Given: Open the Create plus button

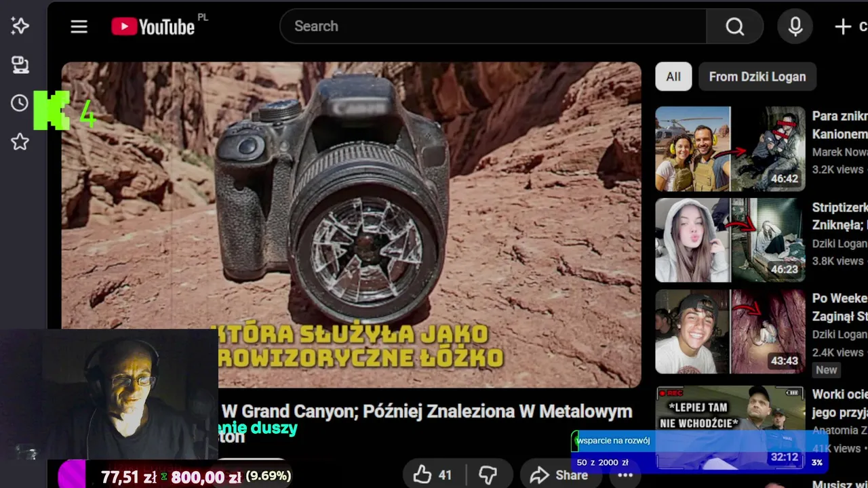Looking at the screenshot, I should tap(849, 26).
